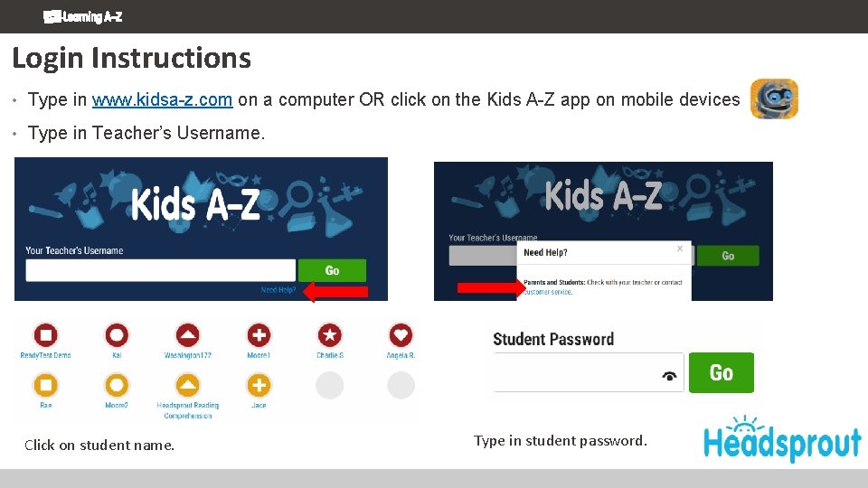Select Jace's yellow plus icon
The width and height of the screenshot is (868, 488).
259,386
